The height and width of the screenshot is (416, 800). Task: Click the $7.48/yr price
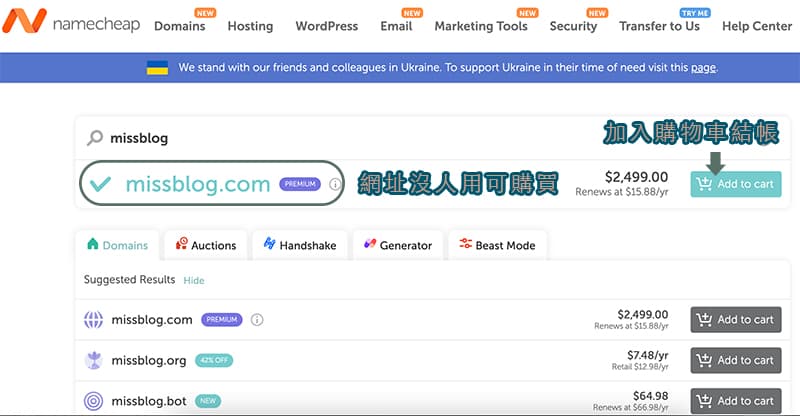tap(647, 355)
